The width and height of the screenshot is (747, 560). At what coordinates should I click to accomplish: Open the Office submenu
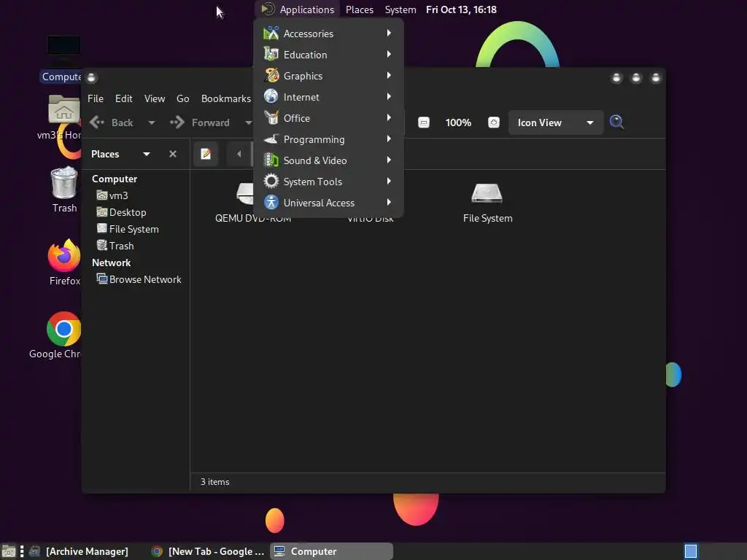(329, 118)
